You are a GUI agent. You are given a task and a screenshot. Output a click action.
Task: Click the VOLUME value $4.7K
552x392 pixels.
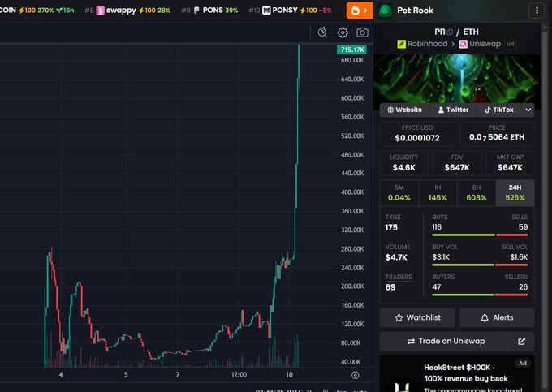[396, 257]
